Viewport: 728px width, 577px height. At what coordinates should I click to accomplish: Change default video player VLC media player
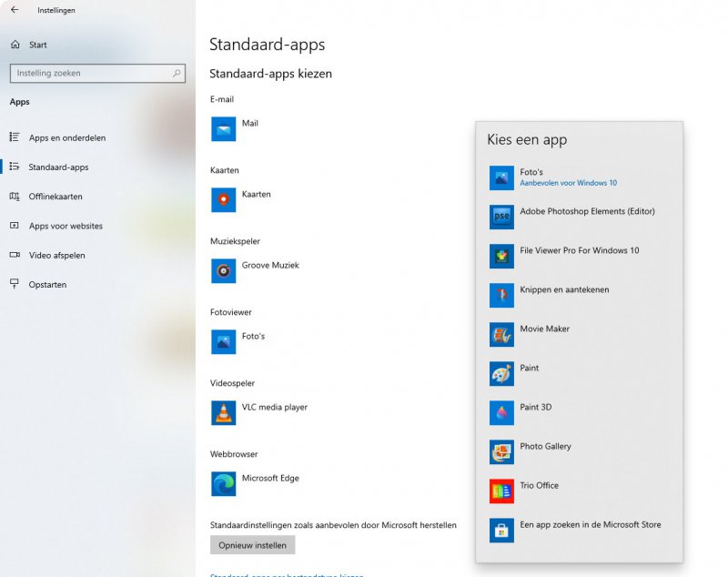click(x=275, y=408)
